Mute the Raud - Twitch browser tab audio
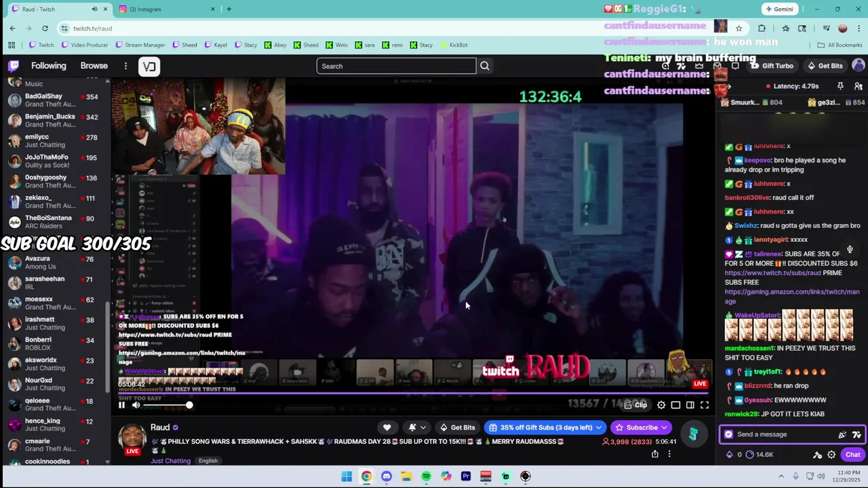This screenshot has height=488, width=868. pos(94,9)
